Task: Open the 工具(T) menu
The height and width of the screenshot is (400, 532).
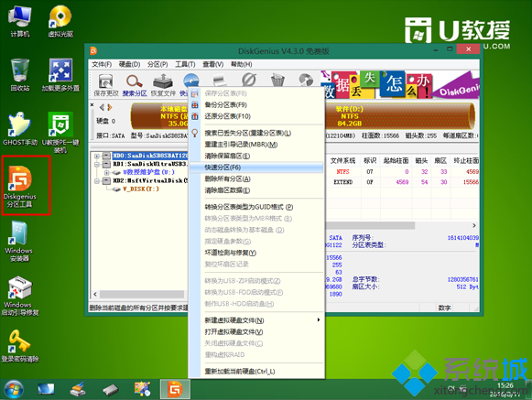Action: click(185, 64)
